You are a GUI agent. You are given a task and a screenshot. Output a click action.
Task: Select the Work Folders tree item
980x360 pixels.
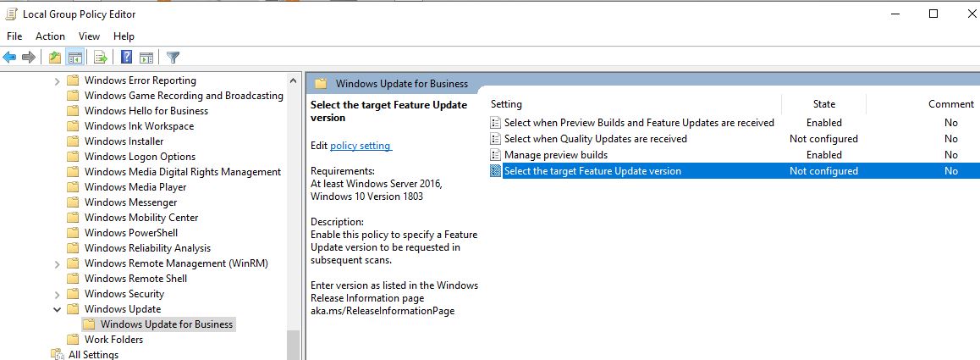click(x=113, y=340)
